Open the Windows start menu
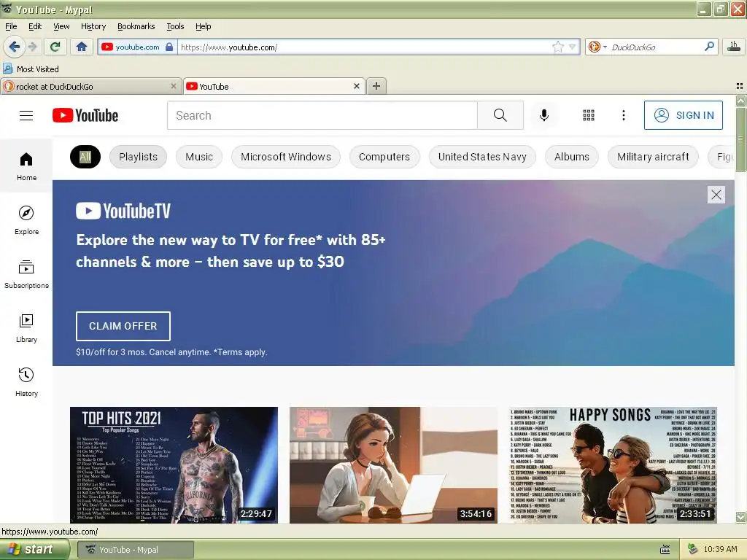This screenshot has width=747, height=560. [x=34, y=550]
